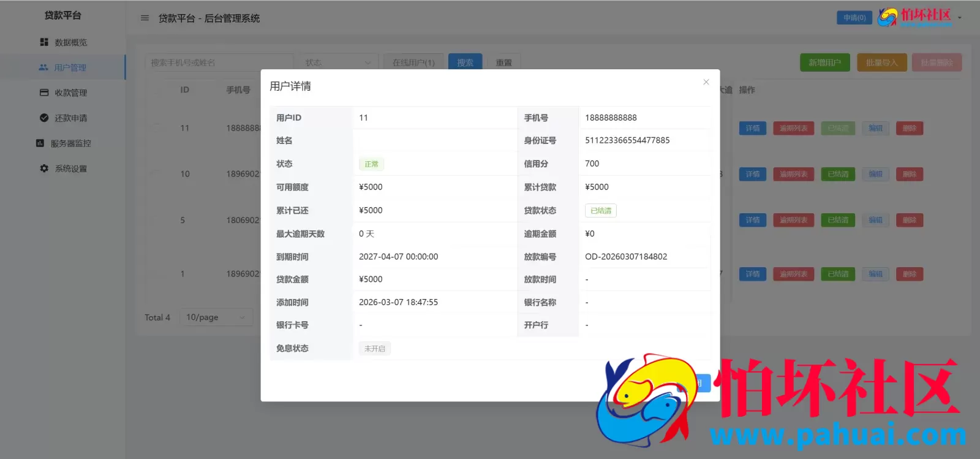Viewport: 980px width, 459px height.
Task: Open the 收款管理 menu item
Action: coord(62,93)
